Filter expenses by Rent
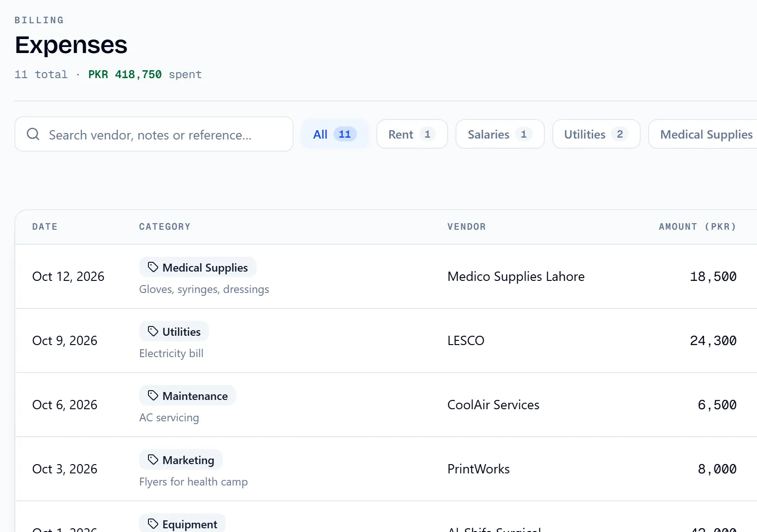 click(x=412, y=134)
